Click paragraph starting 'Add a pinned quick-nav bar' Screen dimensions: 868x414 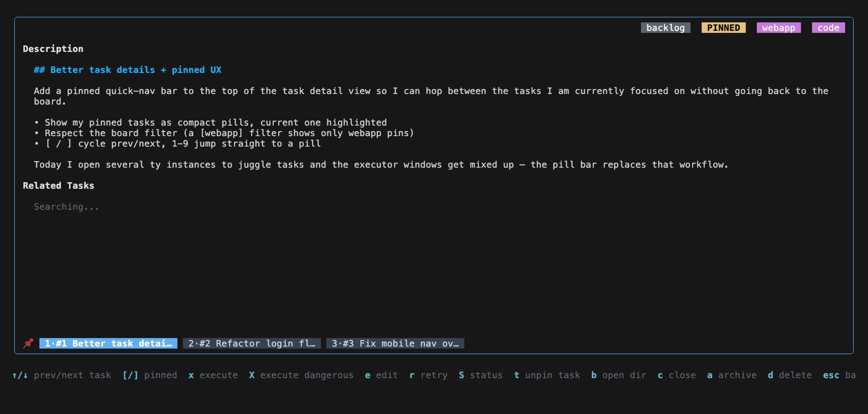tap(431, 96)
